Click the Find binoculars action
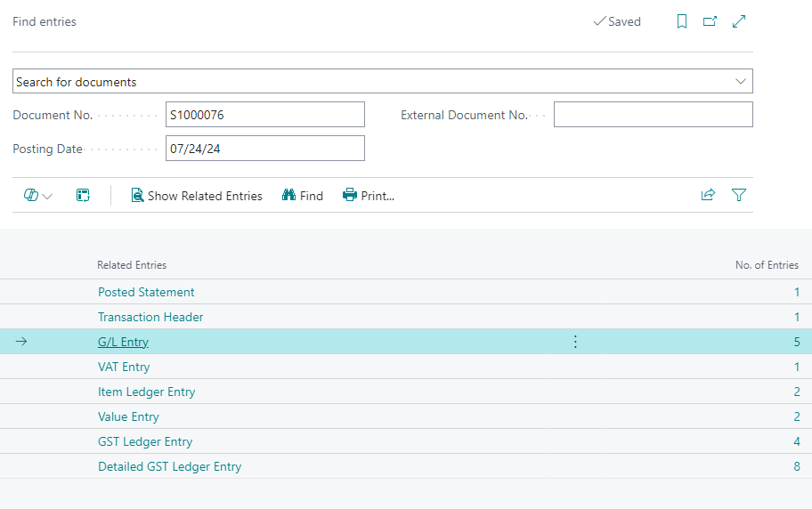Image resolution: width=812 pixels, height=509 pixels. pyautogui.click(x=303, y=196)
